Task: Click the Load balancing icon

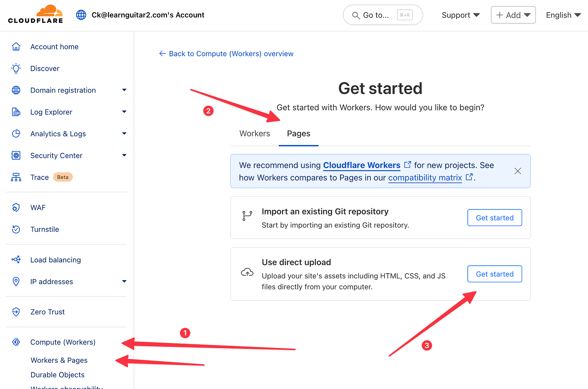Action: [x=16, y=260]
